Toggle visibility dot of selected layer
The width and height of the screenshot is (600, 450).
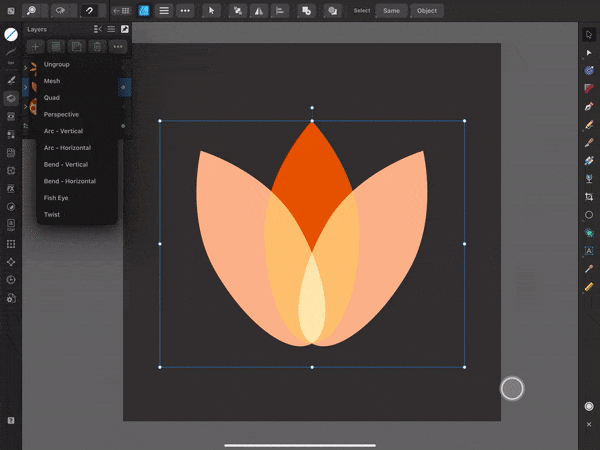123,88
